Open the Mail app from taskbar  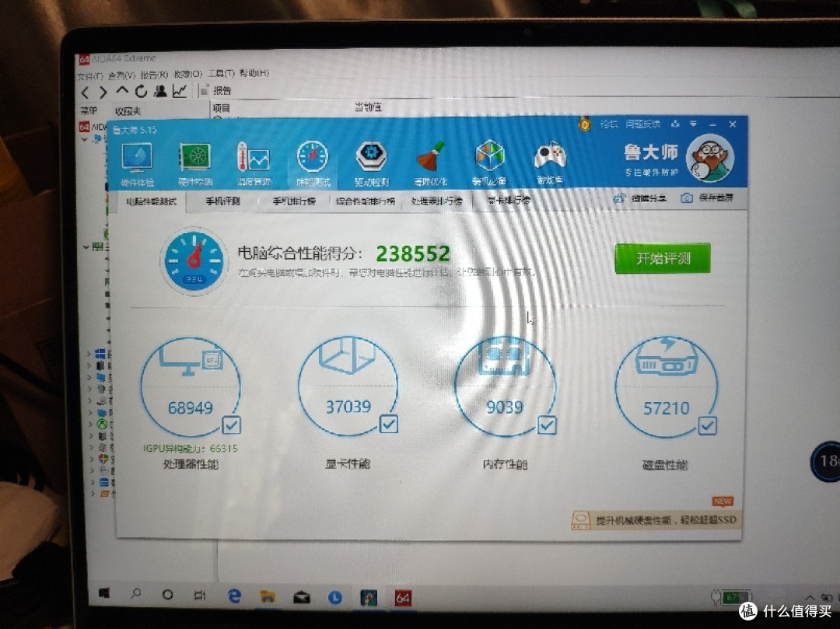pyautogui.click(x=302, y=597)
